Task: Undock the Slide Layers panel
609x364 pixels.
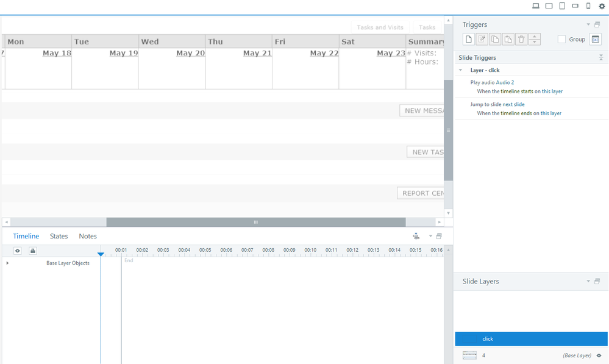Action: [x=597, y=281]
